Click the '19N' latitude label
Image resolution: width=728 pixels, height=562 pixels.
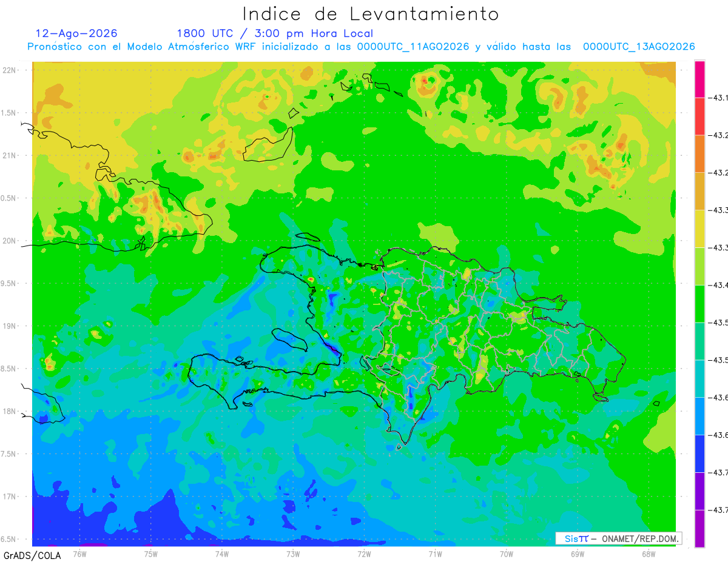click(x=10, y=326)
